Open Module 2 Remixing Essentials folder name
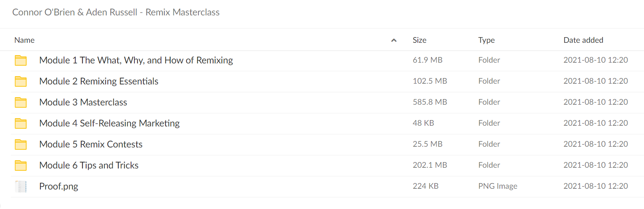 (99, 81)
